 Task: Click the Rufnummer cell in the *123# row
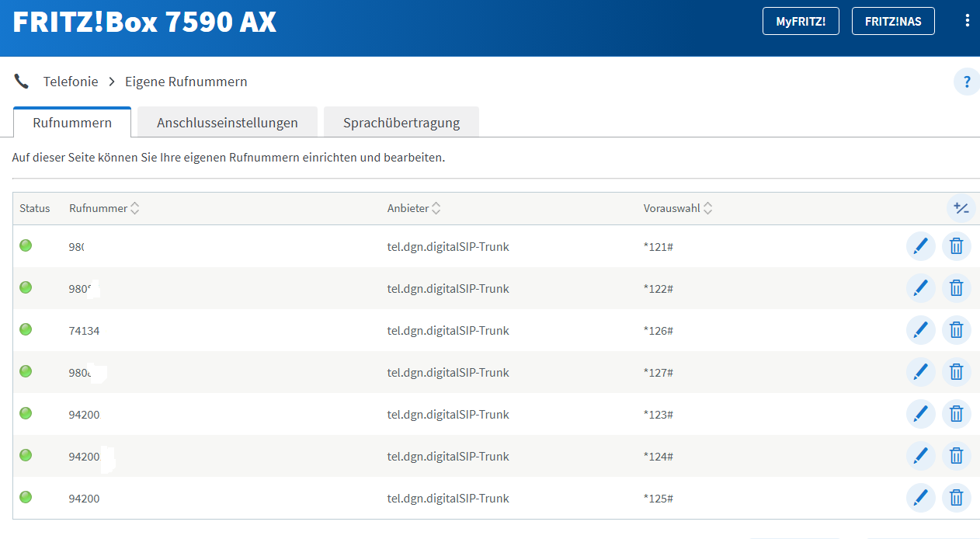(84, 415)
